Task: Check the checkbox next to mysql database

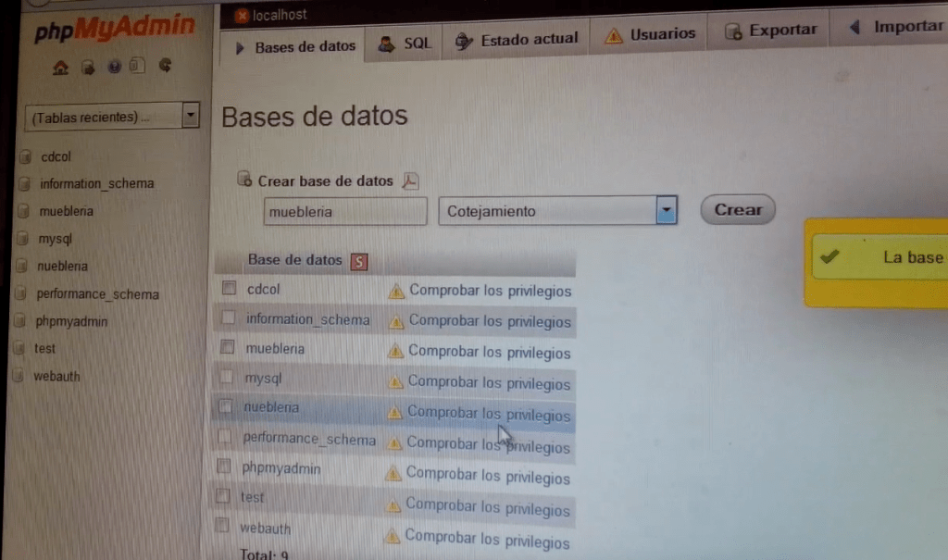Action: (x=229, y=379)
